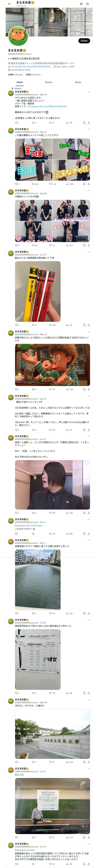The image size is (98, 868).
Task: View the 1,089 Following list
Action: [x=15, y=75]
